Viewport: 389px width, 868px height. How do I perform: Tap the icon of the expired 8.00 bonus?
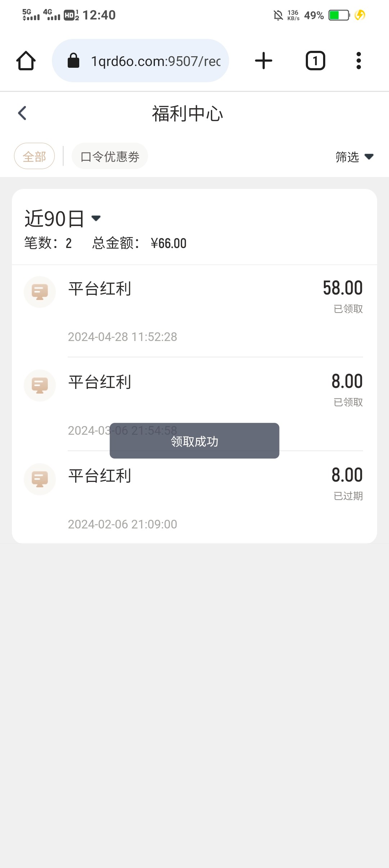pyautogui.click(x=40, y=479)
